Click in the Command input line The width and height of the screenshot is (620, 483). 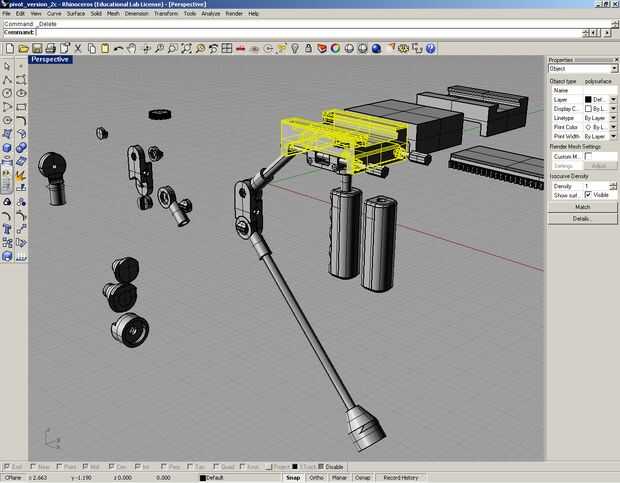tap(308, 32)
